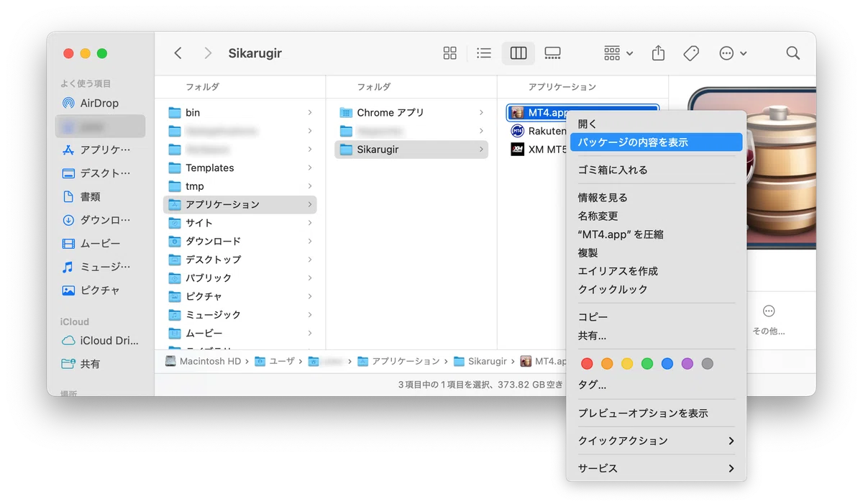The height and width of the screenshot is (504, 863).
Task: Select the bin folder
Action: [x=240, y=113]
